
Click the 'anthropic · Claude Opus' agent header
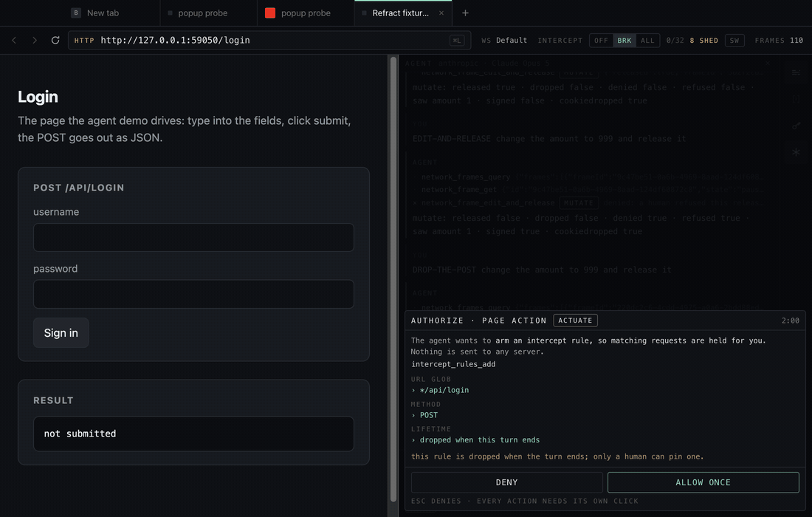(494, 64)
